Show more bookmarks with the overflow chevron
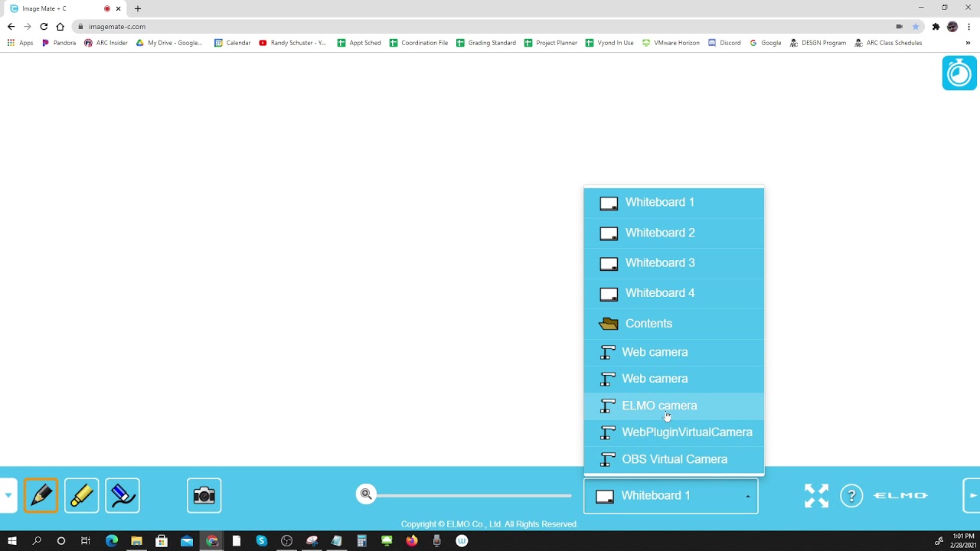Image resolution: width=980 pixels, height=551 pixels. tap(968, 43)
